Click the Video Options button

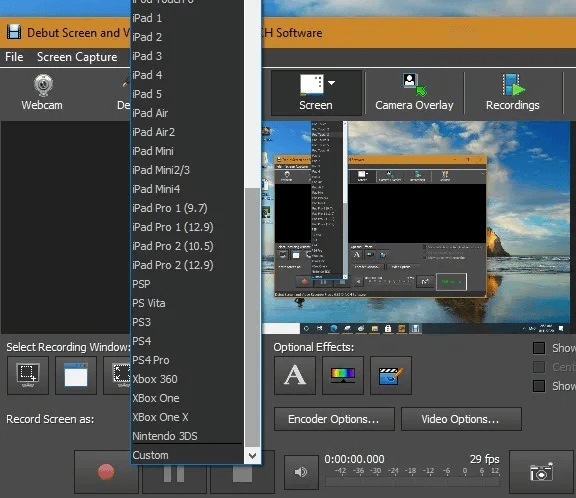click(461, 419)
